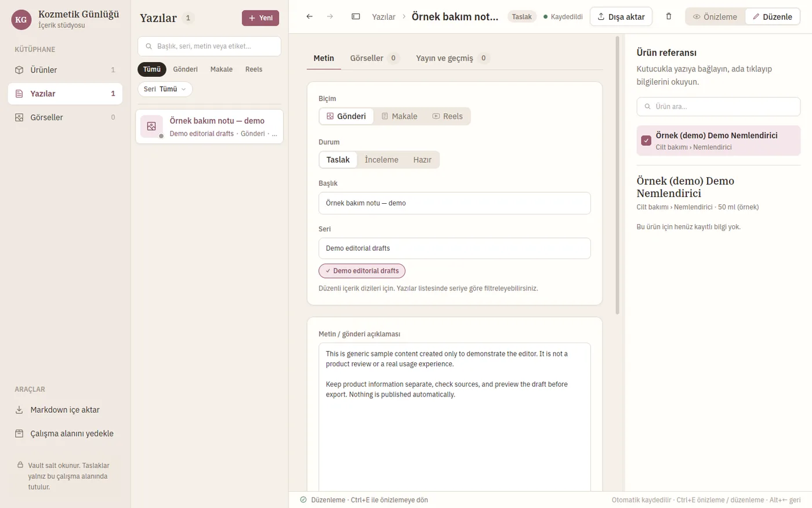Go forward with the right arrow icon
Screen dimensions: 812x508
click(x=330, y=17)
